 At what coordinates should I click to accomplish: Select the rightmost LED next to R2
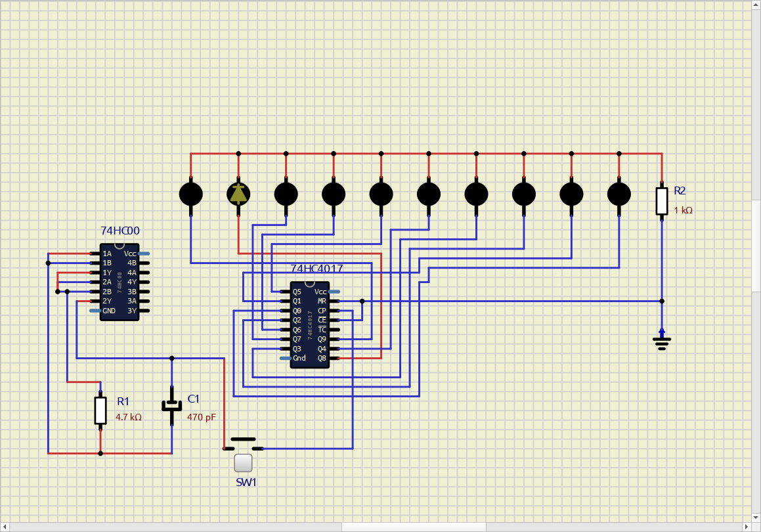coord(619,194)
